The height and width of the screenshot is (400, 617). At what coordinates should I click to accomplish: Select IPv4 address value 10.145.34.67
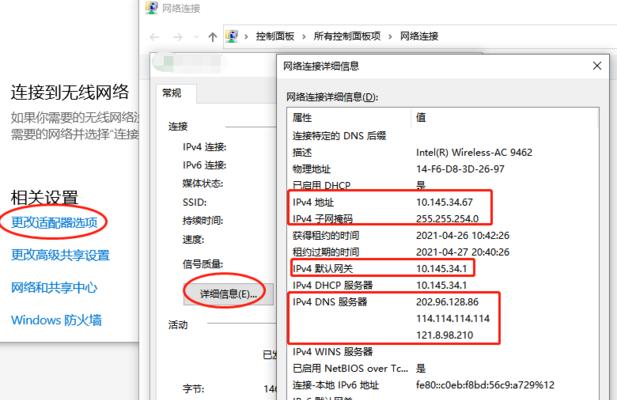pos(444,202)
